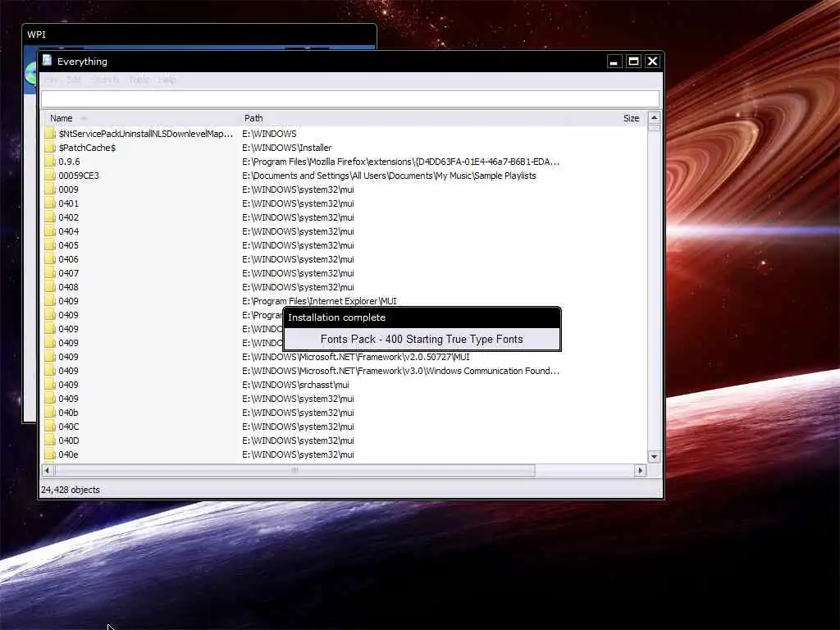Screen dimensions: 840x630
Task: Sort results by the Name column header
Action: click(61, 118)
